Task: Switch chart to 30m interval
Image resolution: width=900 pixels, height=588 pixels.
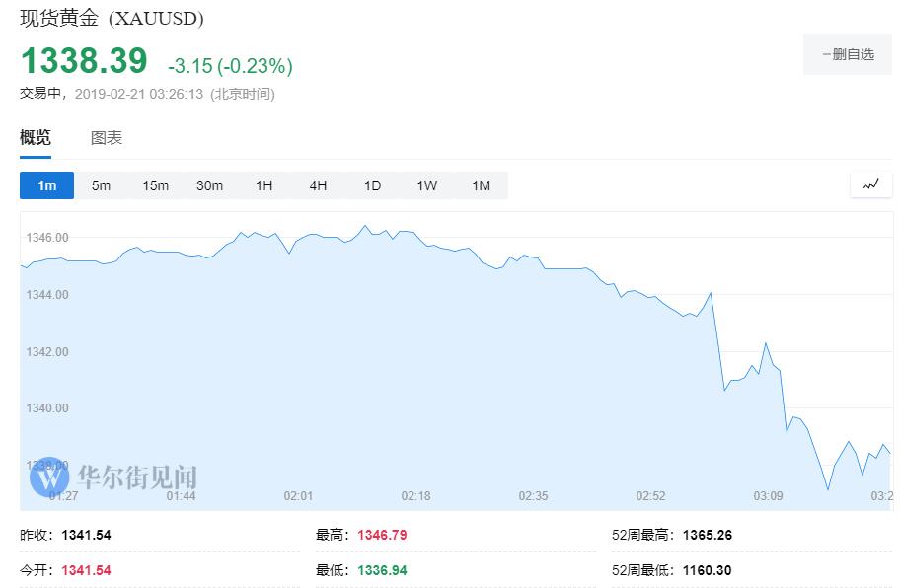Action: 209,185
